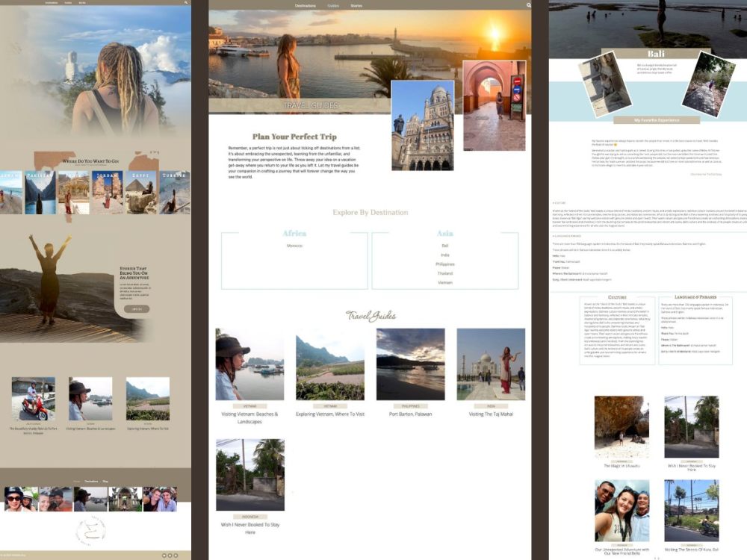This screenshot has width=747, height=560.
Task: Select Vietnam under Asia destinations
Action: pyautogui.click(x=445, y=282)
